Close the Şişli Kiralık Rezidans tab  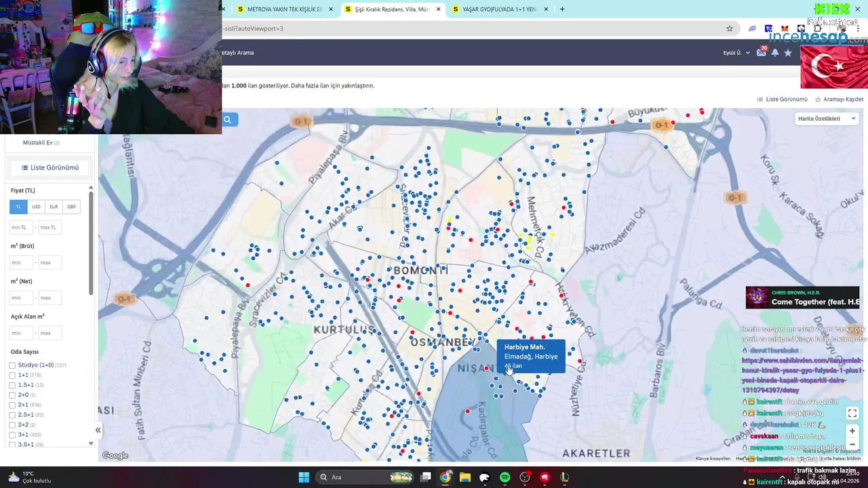439,9
